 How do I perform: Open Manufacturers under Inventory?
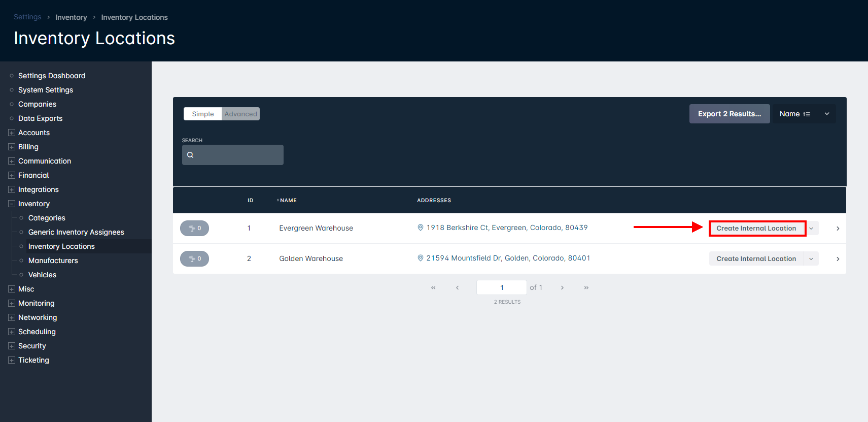click(x=53, y=261)
